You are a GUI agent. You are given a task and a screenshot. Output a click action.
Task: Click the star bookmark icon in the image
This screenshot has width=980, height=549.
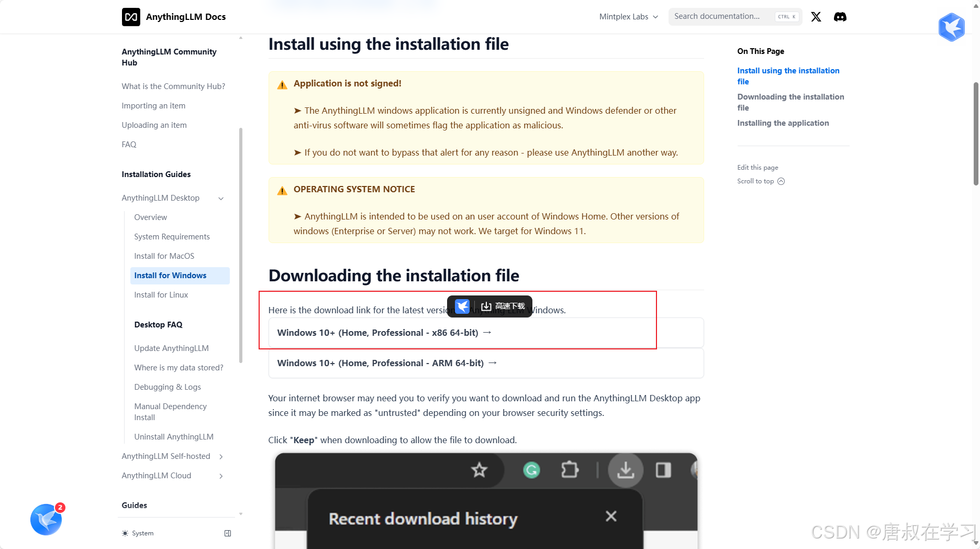[x=479, y=470]
